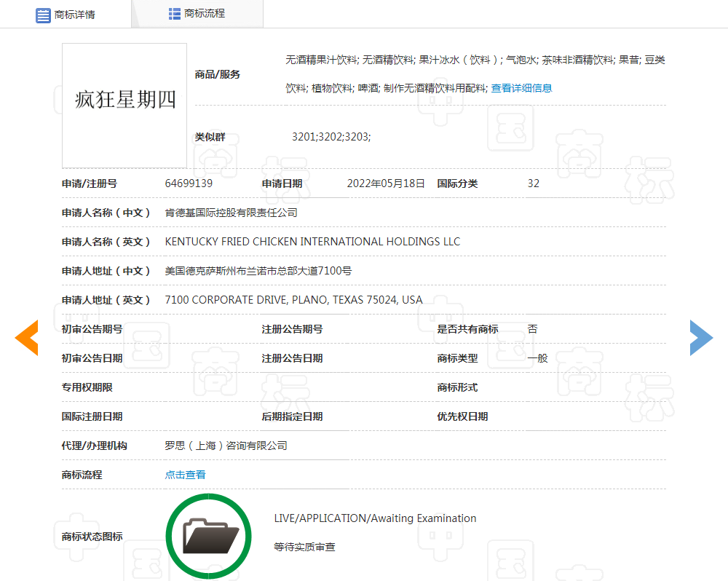
Task: Click the international class value 32
Action: point(533,183)
